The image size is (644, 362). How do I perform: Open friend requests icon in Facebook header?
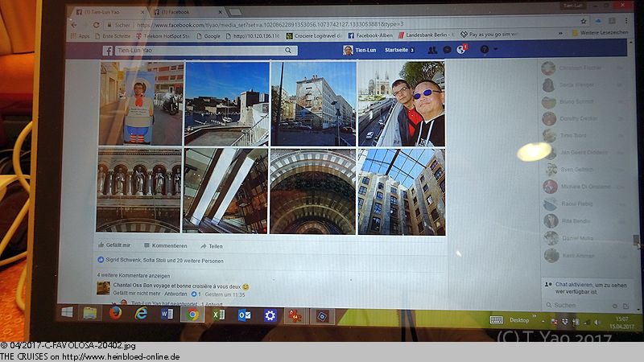[432, 50]
